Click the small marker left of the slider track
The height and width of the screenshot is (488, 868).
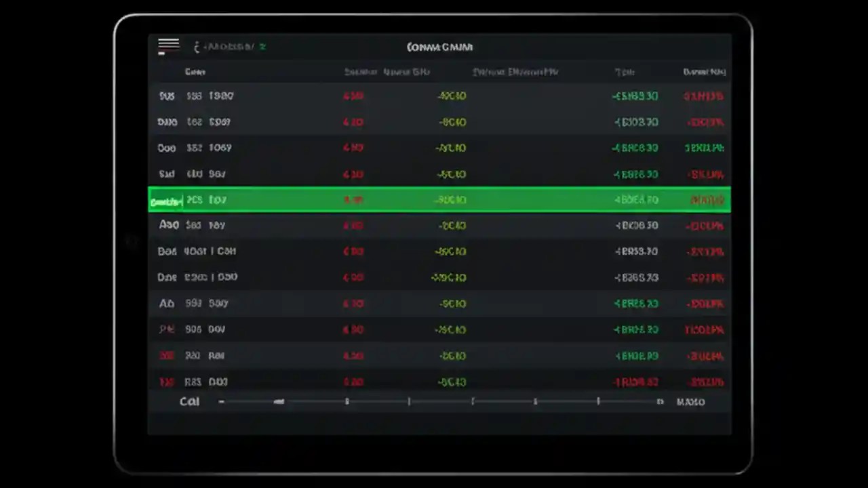pos(221,401)
